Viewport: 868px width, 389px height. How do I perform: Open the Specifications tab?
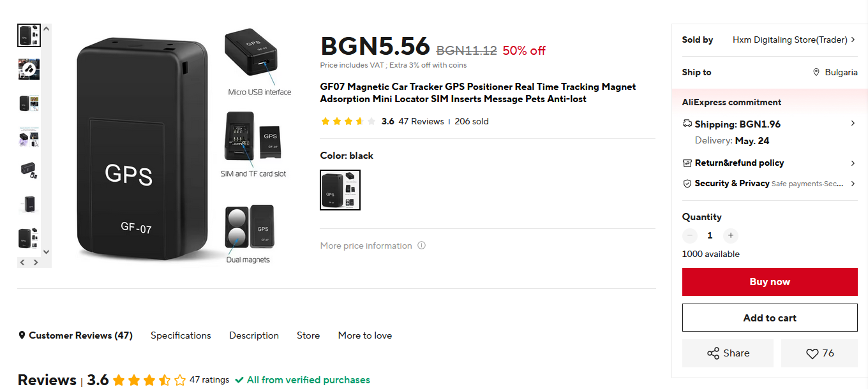[x=181, y=335]
